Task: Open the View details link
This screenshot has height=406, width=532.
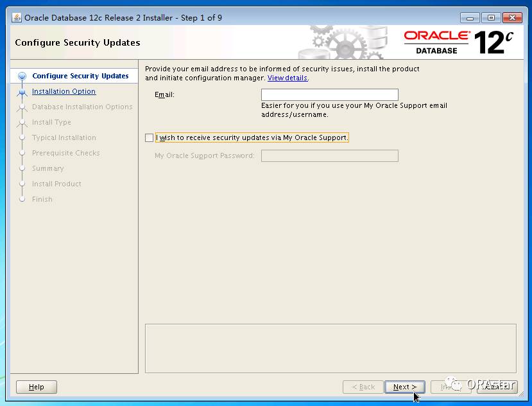Action: (287, 78)
